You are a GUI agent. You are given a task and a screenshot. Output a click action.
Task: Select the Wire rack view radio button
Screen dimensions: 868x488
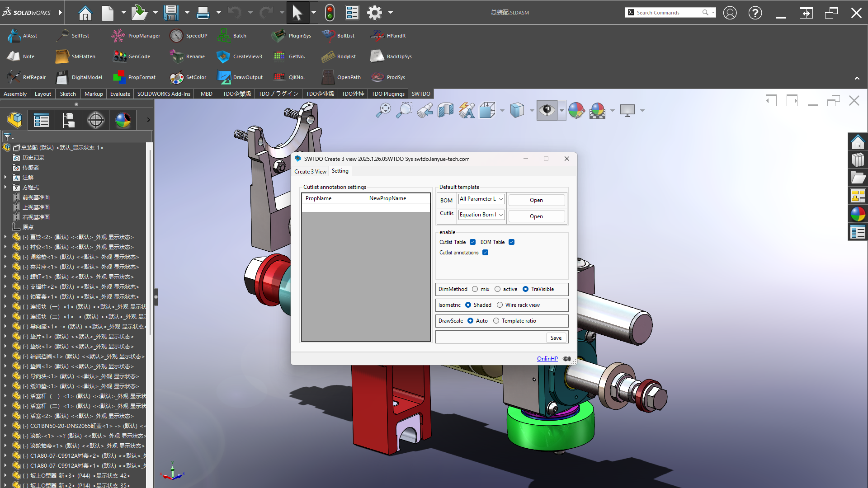pyautogui.click(x=500, y=305)
